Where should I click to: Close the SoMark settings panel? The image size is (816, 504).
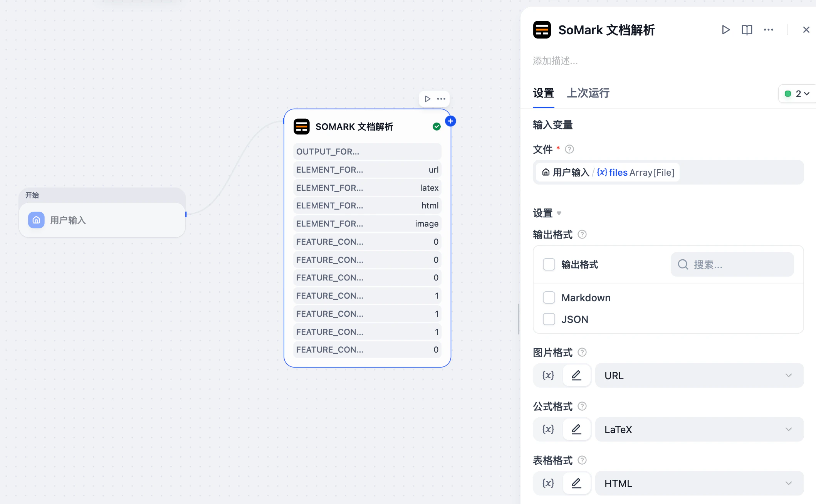[x=806, y=30]
